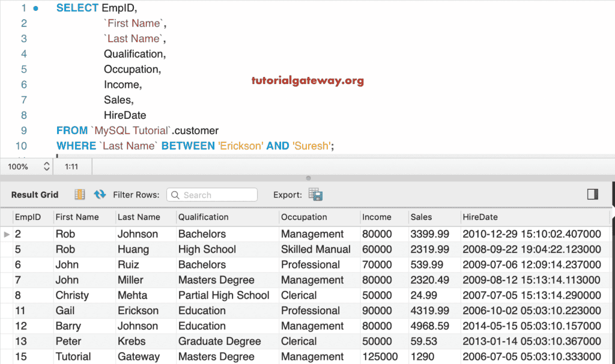Click the 'Suresh' string in the query
The height and width of the screenshot is (364, 615).
(312, 146)
